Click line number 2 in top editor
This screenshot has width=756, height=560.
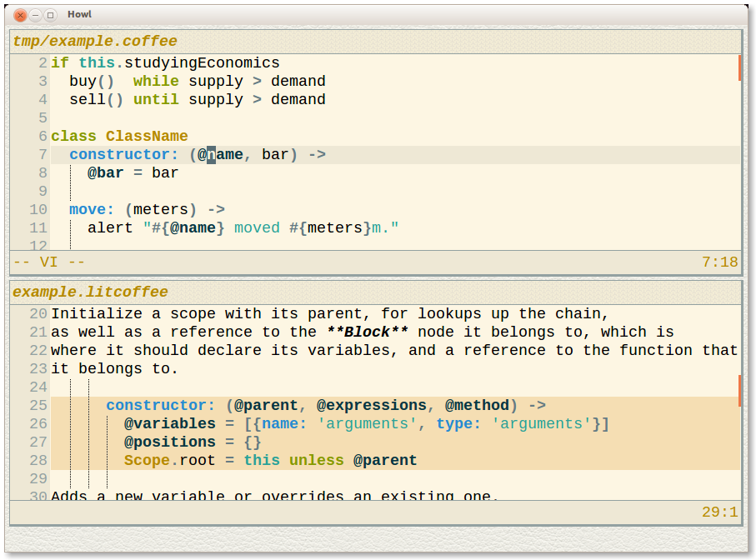click(x=43, y=62)
